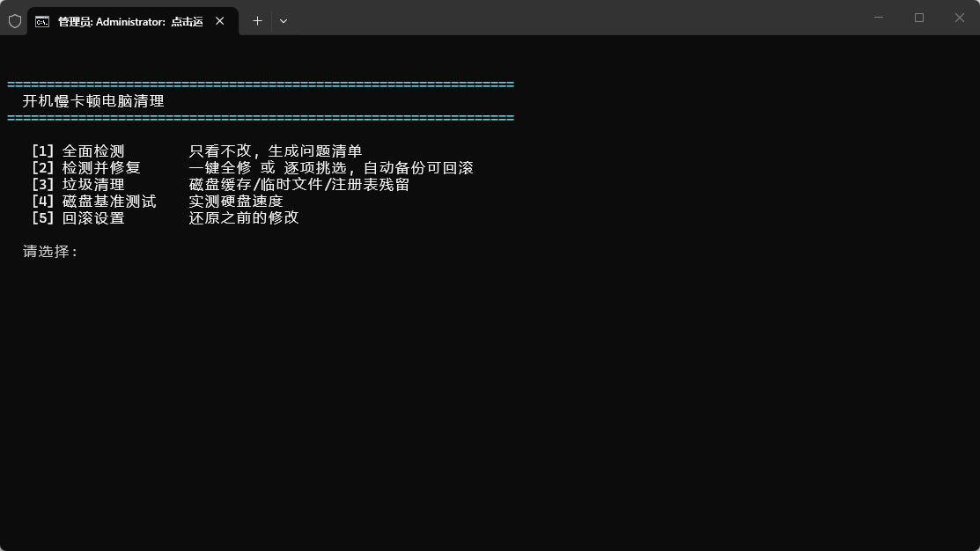Click description 还原之前的修改
The image size is (980, 551).
(244, 218)
